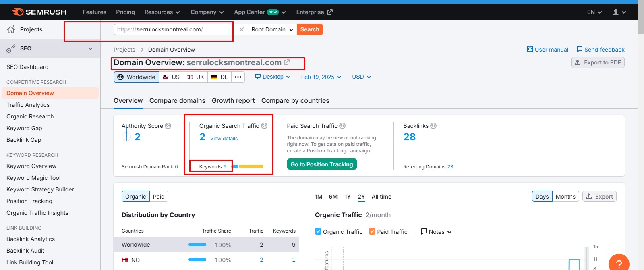Uncheck the Paid Traffic checkbox
Image resolution: width=644 pixels, height=270 pixels.
point(372,231)
